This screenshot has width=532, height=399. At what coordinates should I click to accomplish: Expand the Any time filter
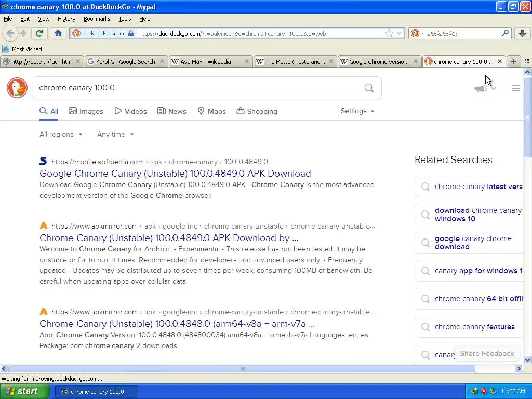click(115, 135)
